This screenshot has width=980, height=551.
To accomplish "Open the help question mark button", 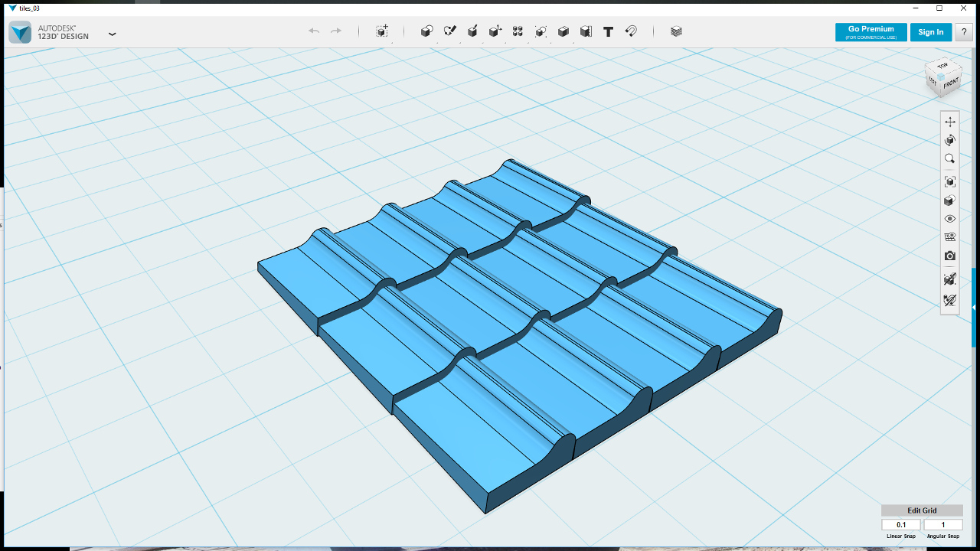I will [964, 32].
